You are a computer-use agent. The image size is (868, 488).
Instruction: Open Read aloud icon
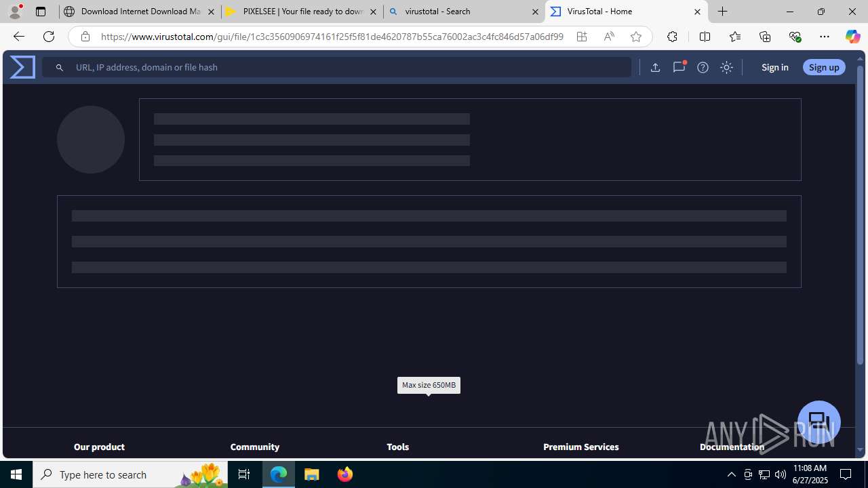[609, 37]
